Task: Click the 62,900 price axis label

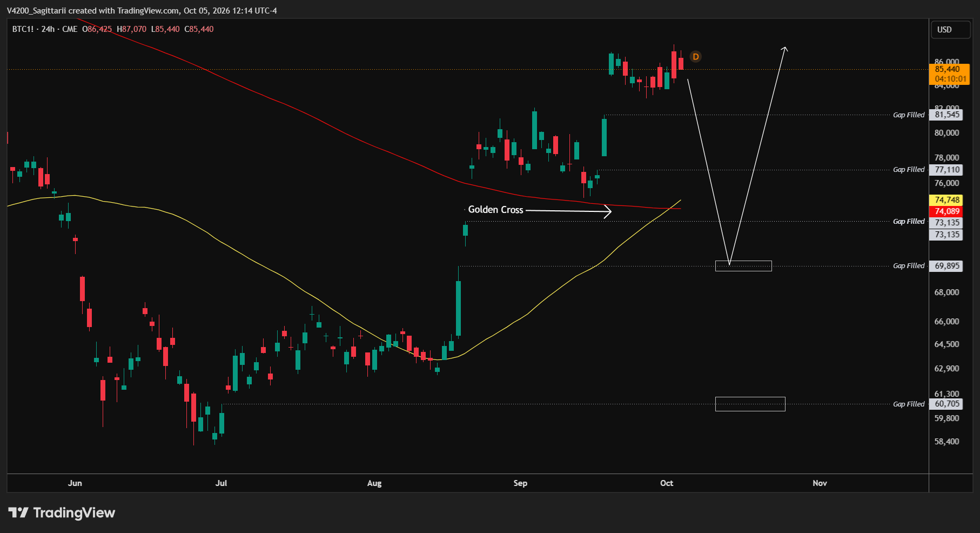Action: coord(947,369)
